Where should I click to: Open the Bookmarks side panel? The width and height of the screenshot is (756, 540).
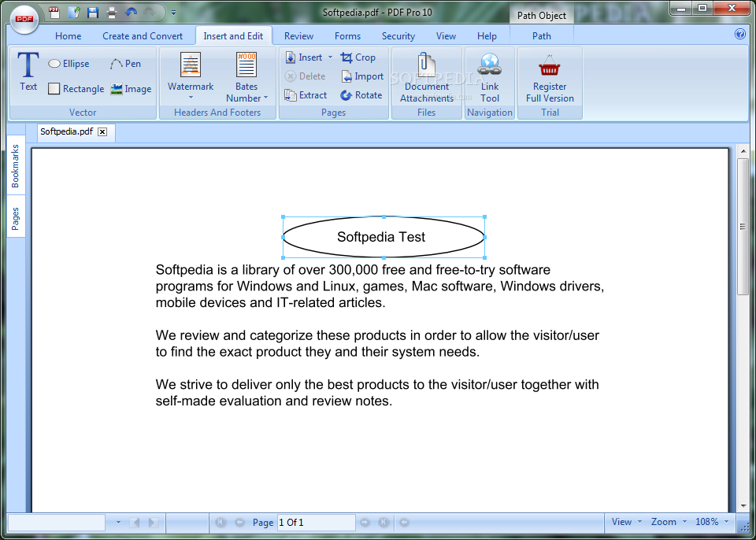coord(16,166)
